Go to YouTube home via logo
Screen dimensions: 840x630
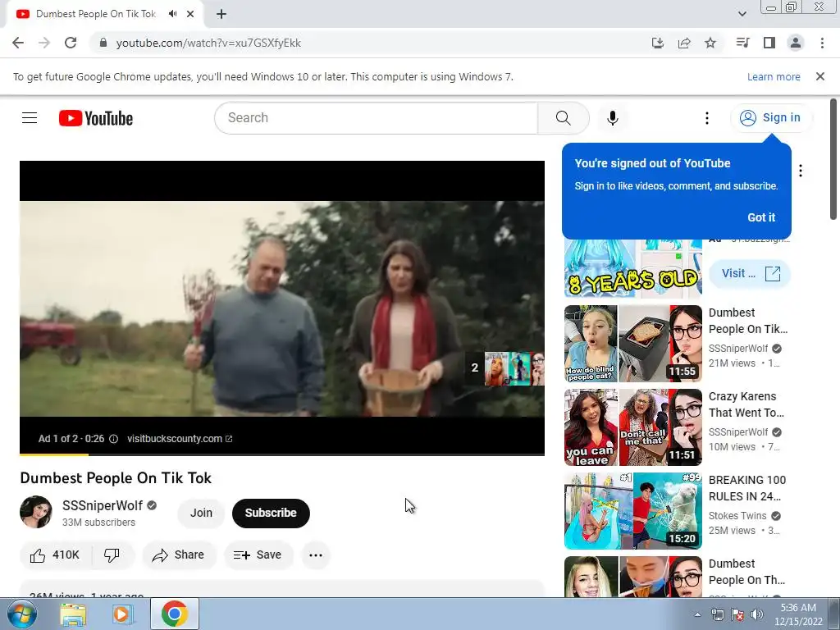pos(96,118)
